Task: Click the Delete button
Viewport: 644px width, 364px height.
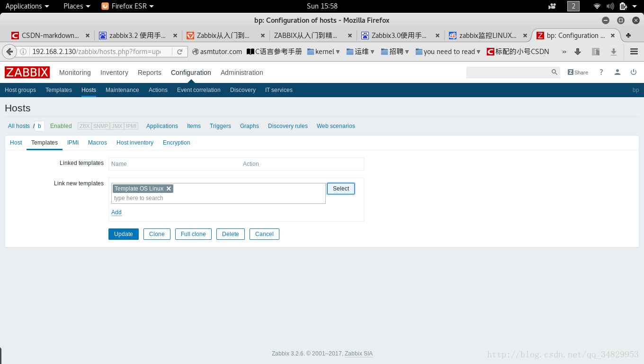Action: point(231,234)
